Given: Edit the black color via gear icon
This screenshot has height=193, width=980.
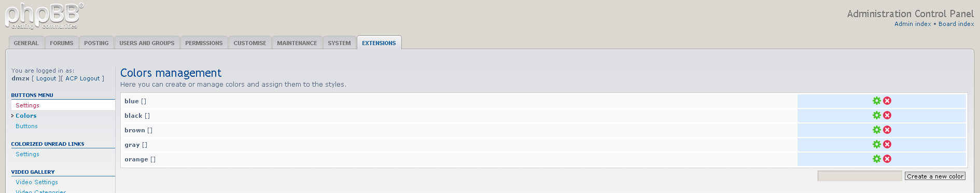Looking at the screenshot, I should pyautogui.click(x=877, y=115).
